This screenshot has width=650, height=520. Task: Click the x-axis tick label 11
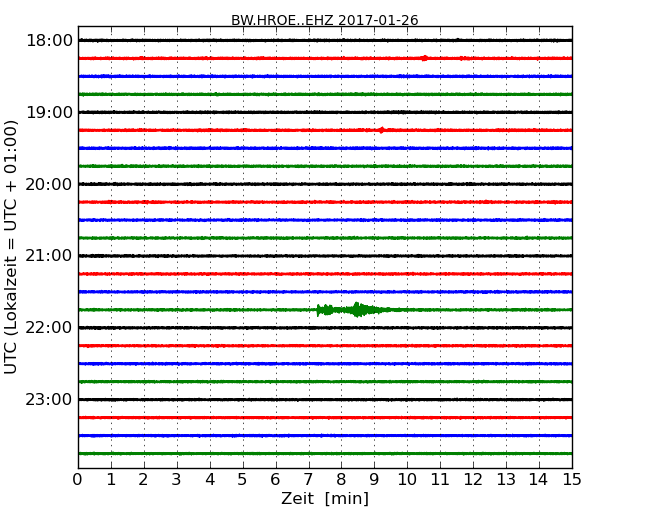440,479
